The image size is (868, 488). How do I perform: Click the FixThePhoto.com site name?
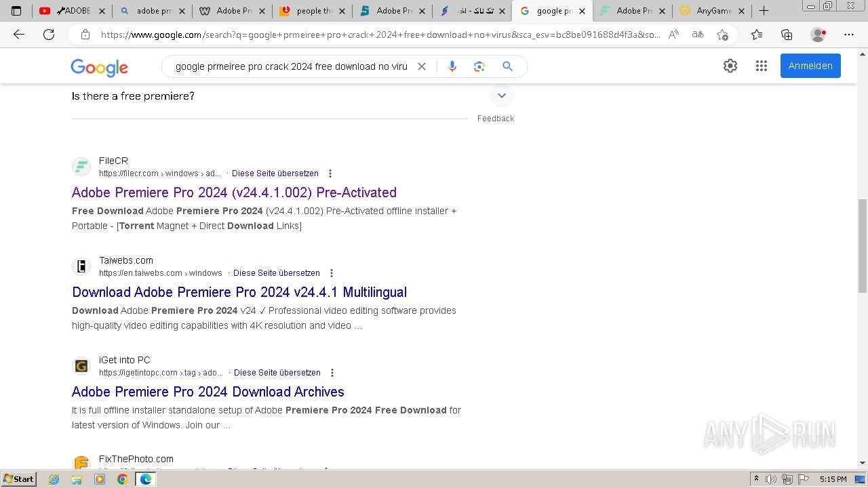(136, 459)
